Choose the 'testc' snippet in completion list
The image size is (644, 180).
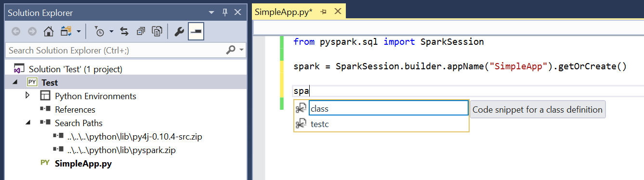[381, 124]
